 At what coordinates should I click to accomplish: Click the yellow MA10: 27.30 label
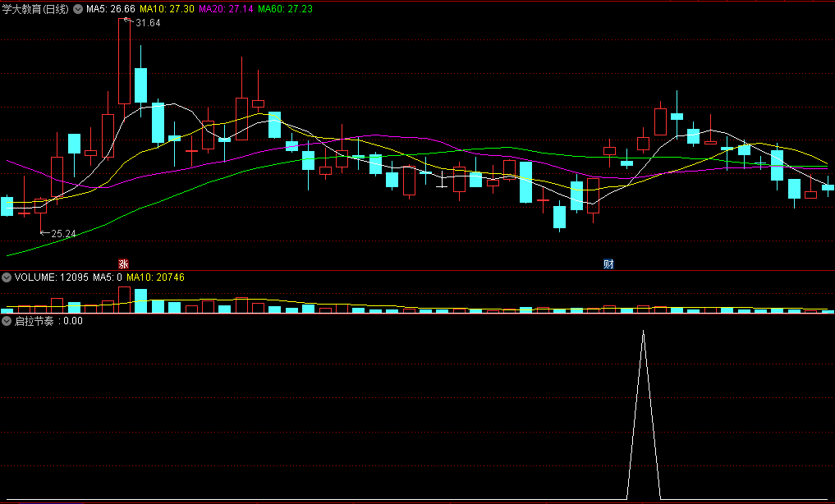167,9
